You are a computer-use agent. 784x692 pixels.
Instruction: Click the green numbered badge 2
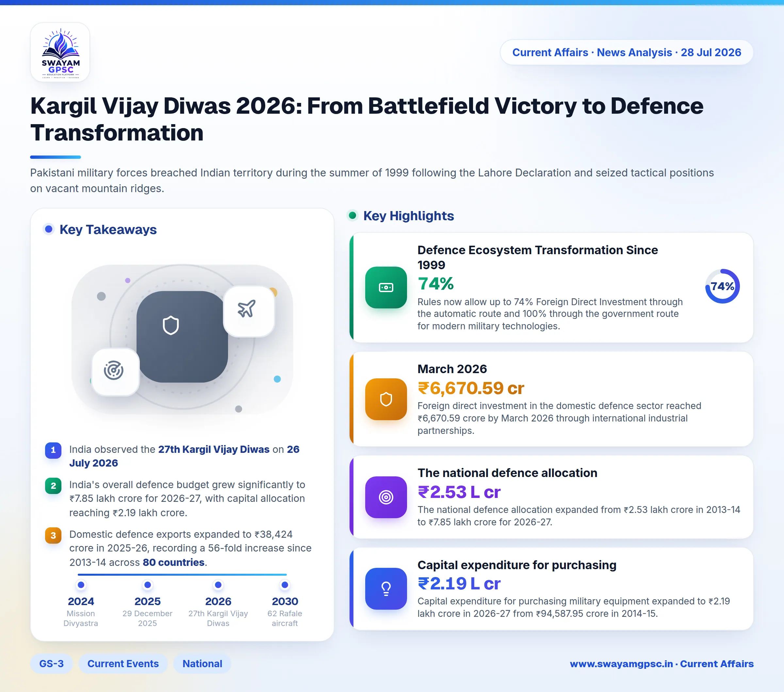pyautogui.click(x=53, y=486)
